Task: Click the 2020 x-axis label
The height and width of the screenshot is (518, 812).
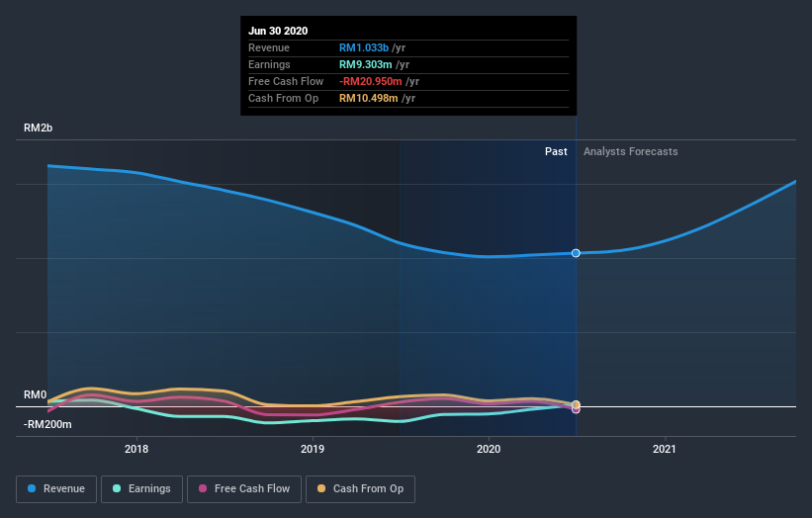Action: pos(489,449)
